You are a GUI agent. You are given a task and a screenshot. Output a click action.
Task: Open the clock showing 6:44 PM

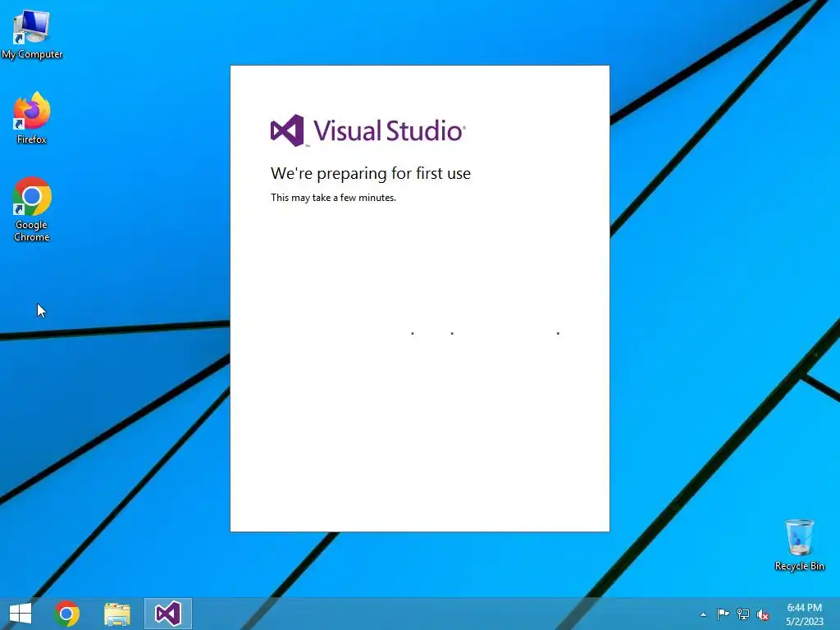pyautogui.click(x=804, y=608)
